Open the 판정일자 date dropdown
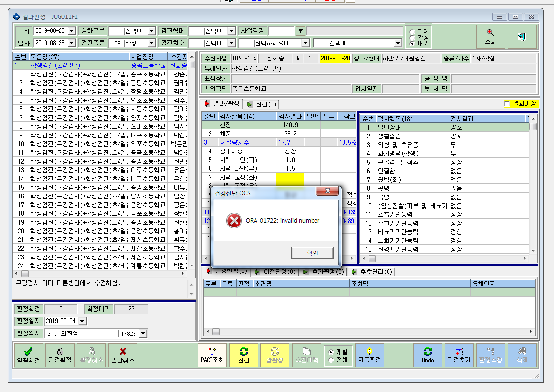 click(82, 321)
